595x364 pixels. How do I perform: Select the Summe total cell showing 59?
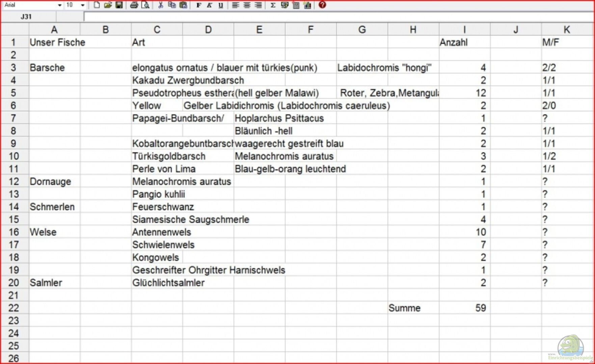(x=464, y=308)
